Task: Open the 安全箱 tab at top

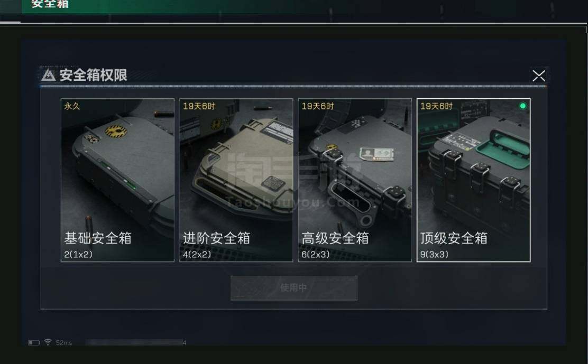Action: click(50, 4)
